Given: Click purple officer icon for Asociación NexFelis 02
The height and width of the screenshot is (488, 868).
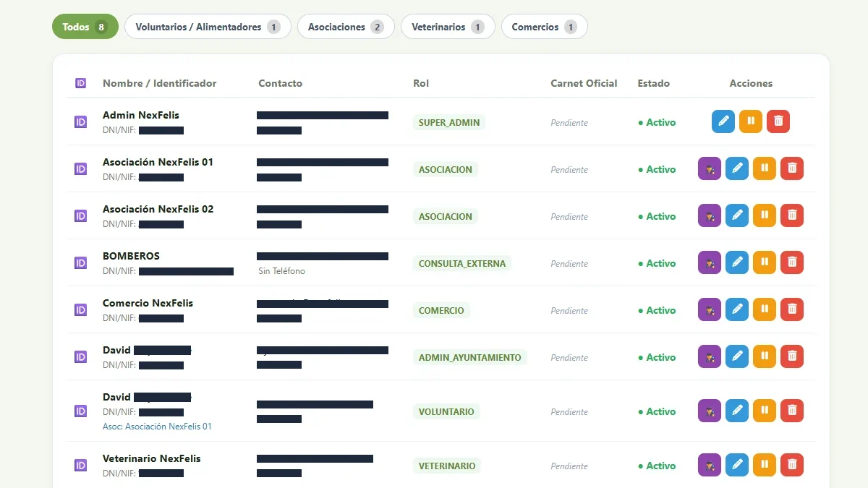Looking at the screenshot, I should (x=710, y=215).
